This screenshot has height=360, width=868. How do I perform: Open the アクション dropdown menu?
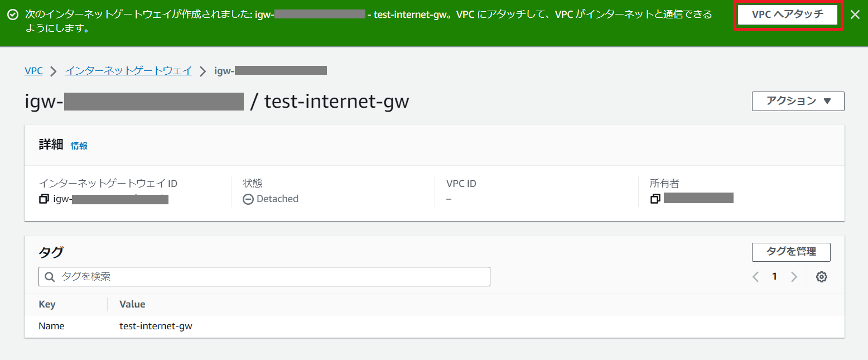[798, 101]
